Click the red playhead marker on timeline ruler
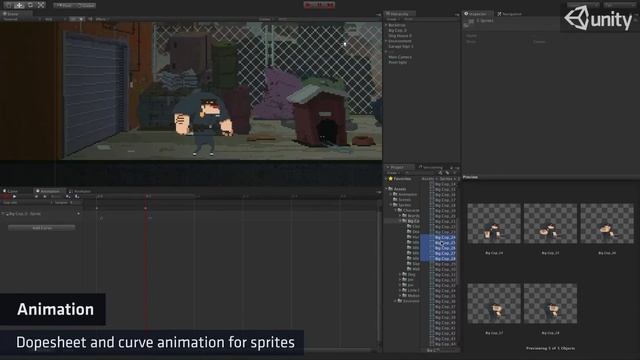Image resolution: width=640 pixels, height=360 pixels. click(x=147, y=197)
